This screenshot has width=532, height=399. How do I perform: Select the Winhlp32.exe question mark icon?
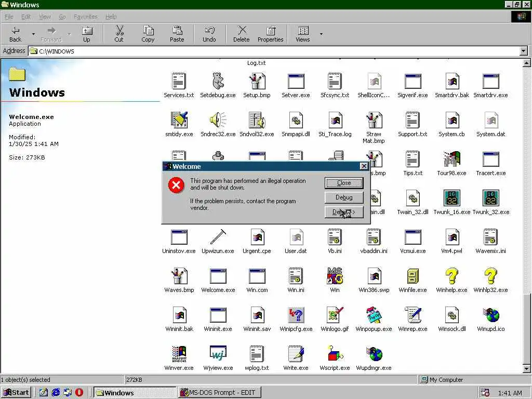click(491, 276)
